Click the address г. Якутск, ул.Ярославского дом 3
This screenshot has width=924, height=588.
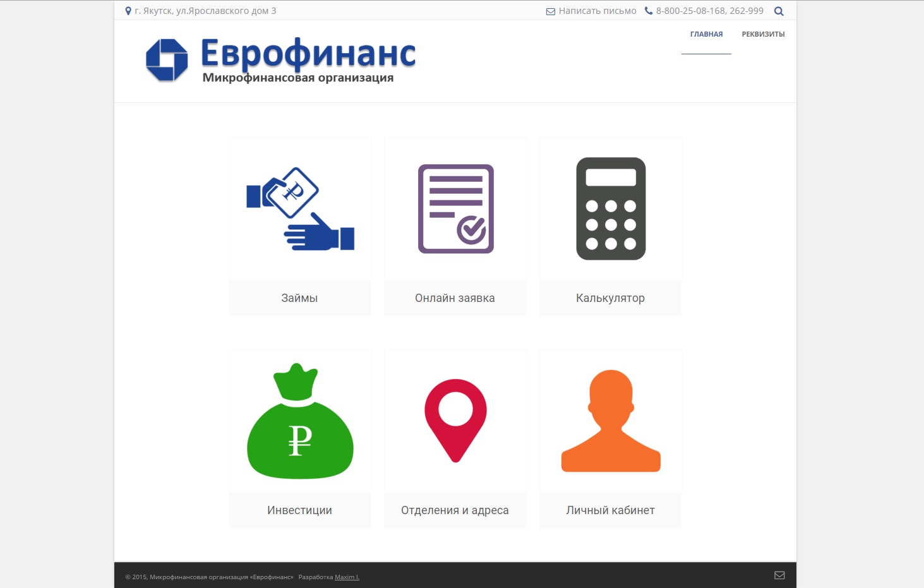(x=205, y=11)
